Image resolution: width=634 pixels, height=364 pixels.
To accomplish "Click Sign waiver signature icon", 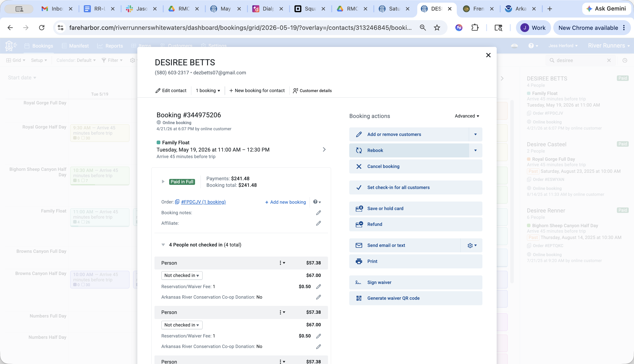I will point(358,282).
